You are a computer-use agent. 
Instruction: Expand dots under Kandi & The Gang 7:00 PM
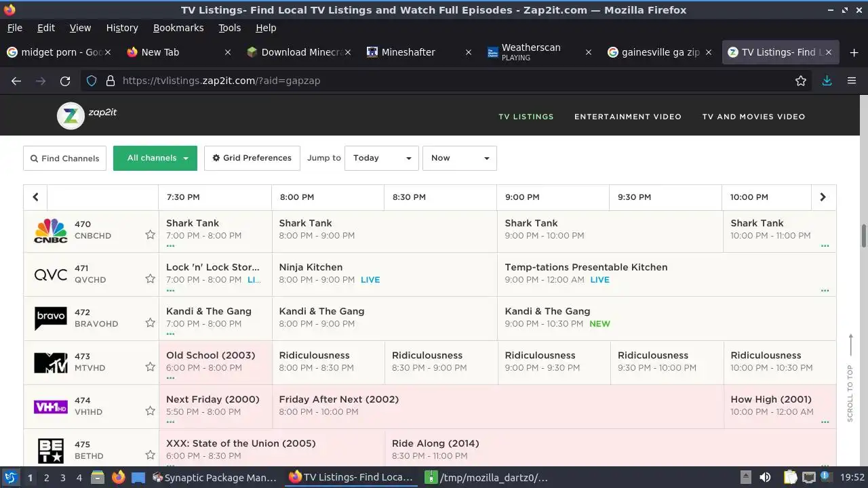pyautogui.click(x=170, y=334)
